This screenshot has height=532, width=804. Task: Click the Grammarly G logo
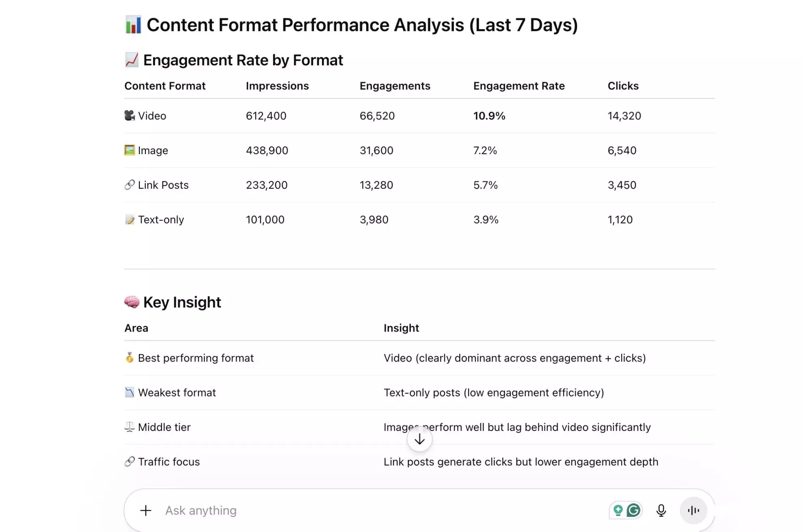click(633, 510)
